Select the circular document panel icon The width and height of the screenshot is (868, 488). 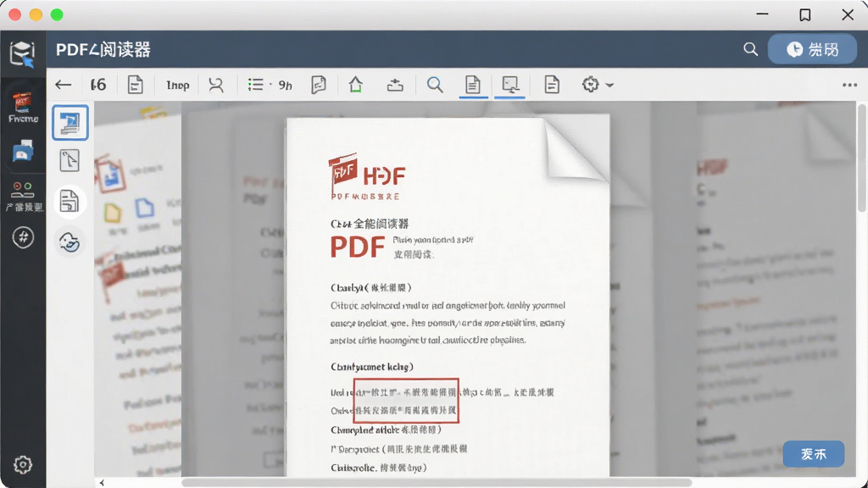(70, 201)
